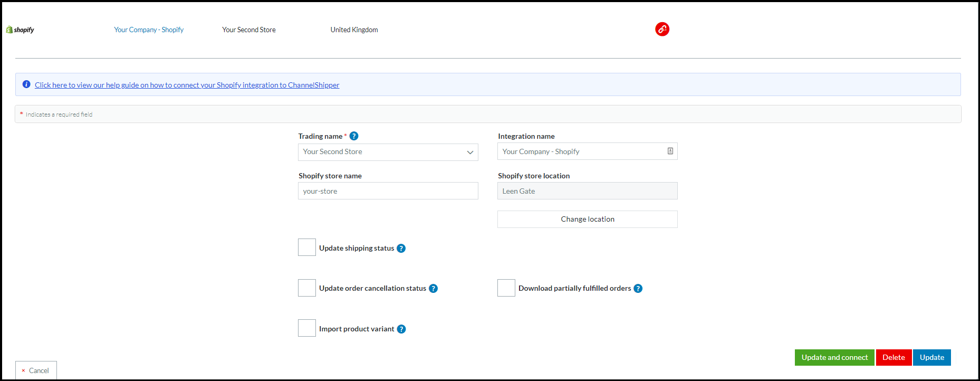Click the 'Trading name' label
Image resolution: width=980 pixels, height=381 pixels.
(320, 136)
